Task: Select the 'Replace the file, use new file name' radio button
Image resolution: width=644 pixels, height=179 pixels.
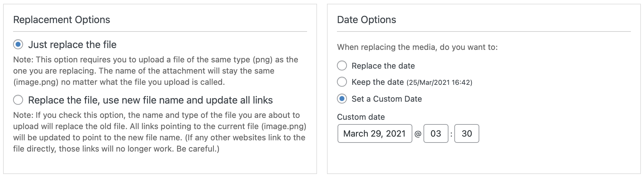Action: pos(18,100)
